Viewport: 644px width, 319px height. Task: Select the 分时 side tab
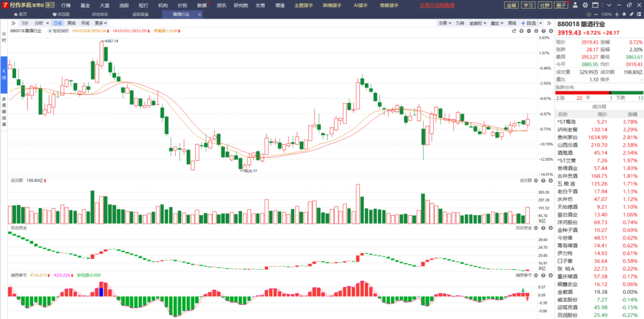[4, 37]
